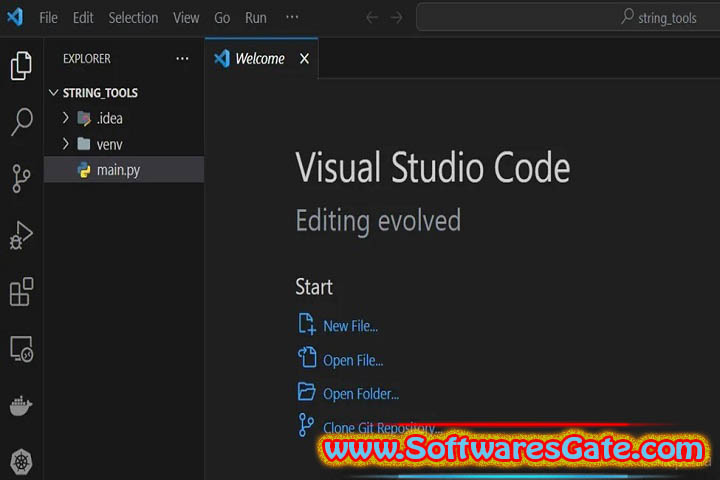Image resolution: width=720 pixels, height=480 pixels.
Task: Click the Open Folder icon under Start
Action: coord(306,392)
